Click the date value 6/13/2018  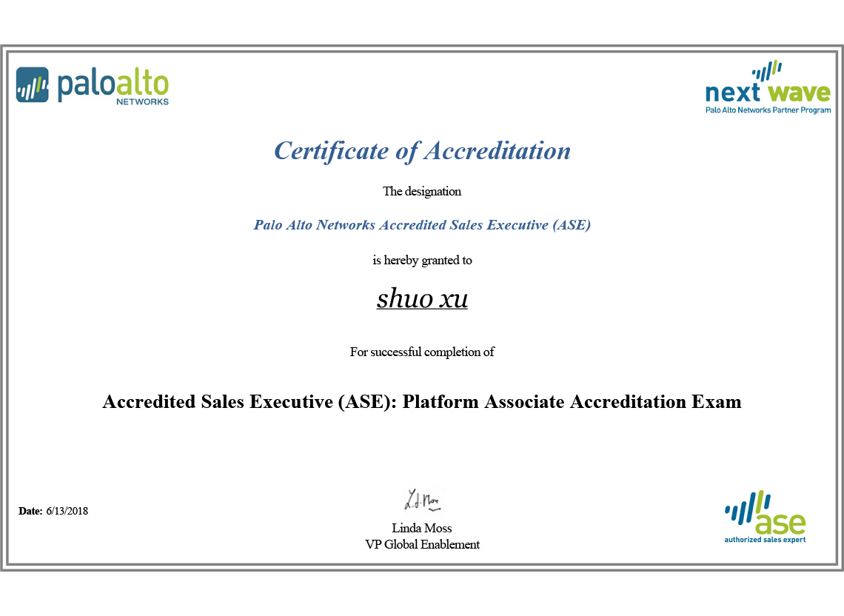point(67,511)
